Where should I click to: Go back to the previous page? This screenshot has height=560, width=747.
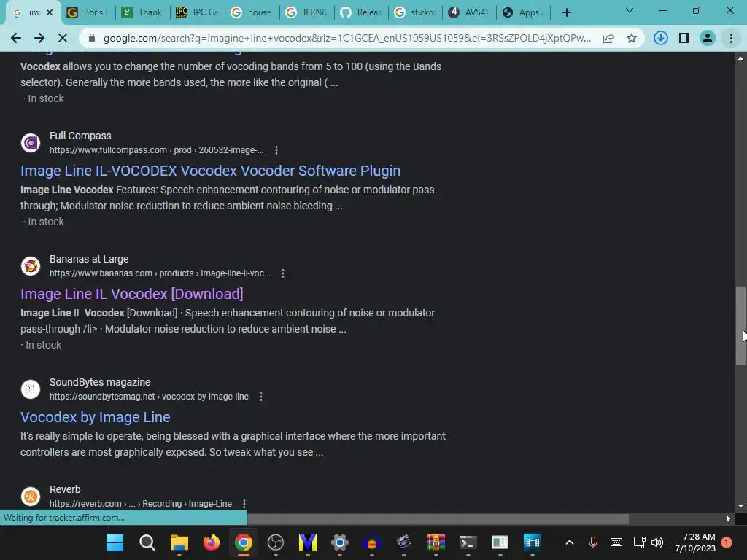[x=16, y=38]
